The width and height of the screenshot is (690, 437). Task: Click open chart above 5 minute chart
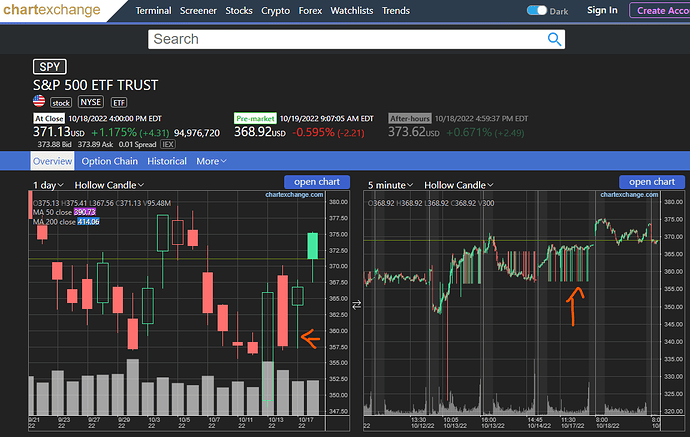tap(652, 182)
